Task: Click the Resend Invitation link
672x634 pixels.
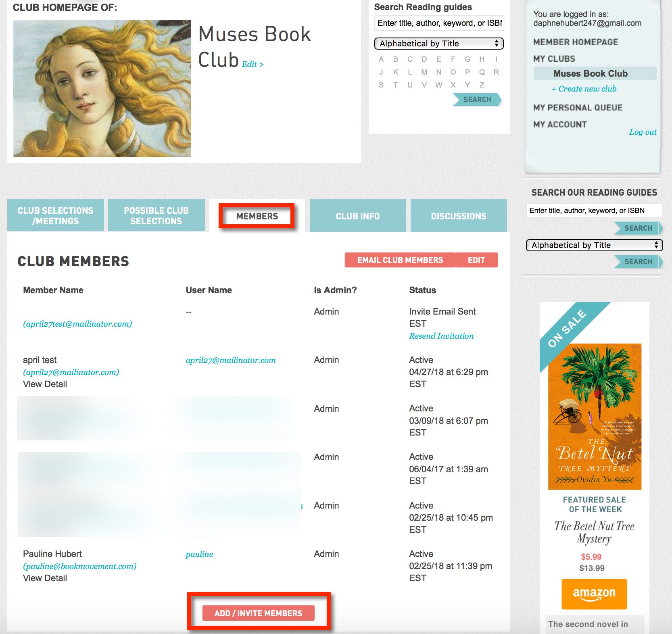Action: pos(441,336)
